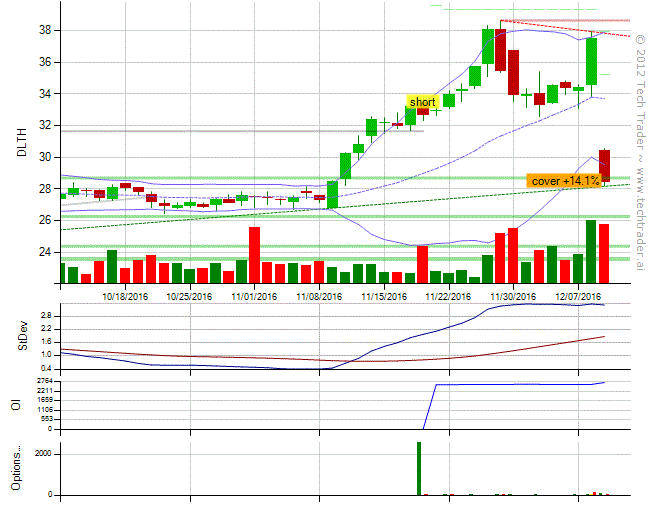Pick the 11/15/2016 date on the axis
This screenshot has height=514, width=657.
384,296
